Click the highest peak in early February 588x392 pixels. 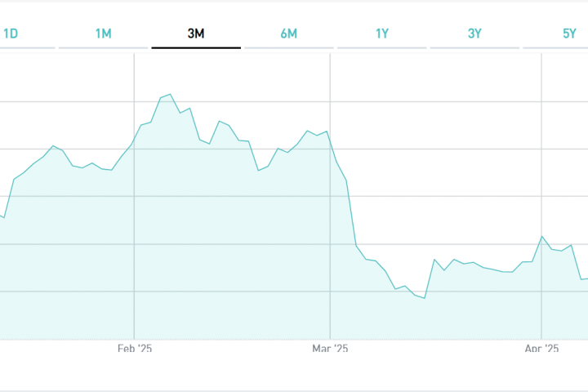tap(170, 94)
